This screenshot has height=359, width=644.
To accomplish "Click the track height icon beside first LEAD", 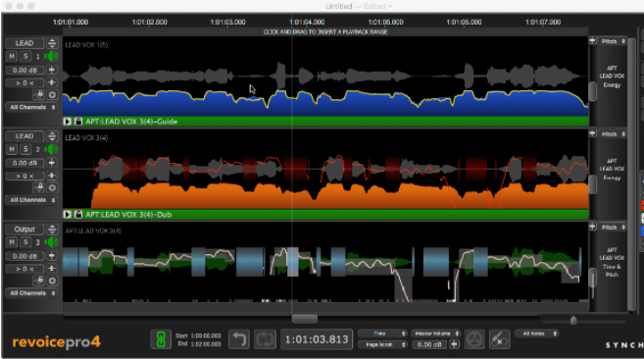I will click(x=52, y=43).
